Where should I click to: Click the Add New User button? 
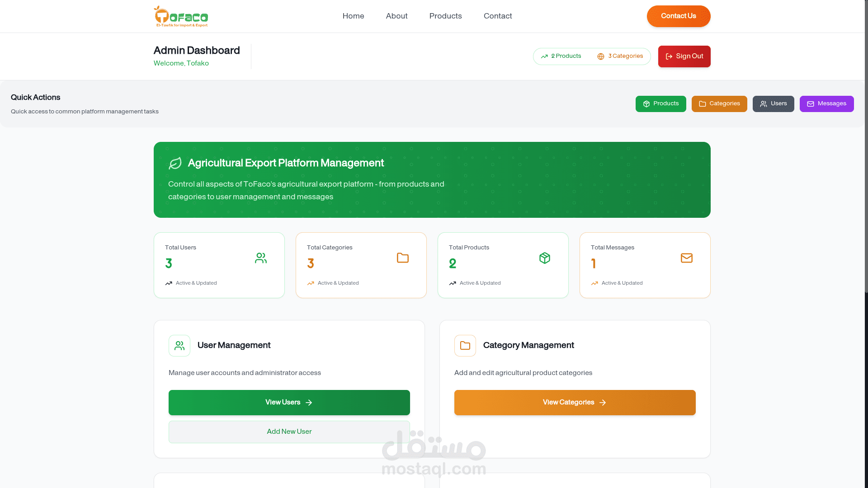pos(289,432)
